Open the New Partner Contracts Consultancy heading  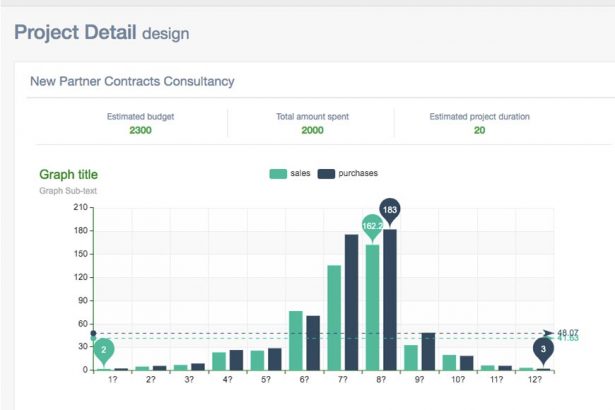132,81
